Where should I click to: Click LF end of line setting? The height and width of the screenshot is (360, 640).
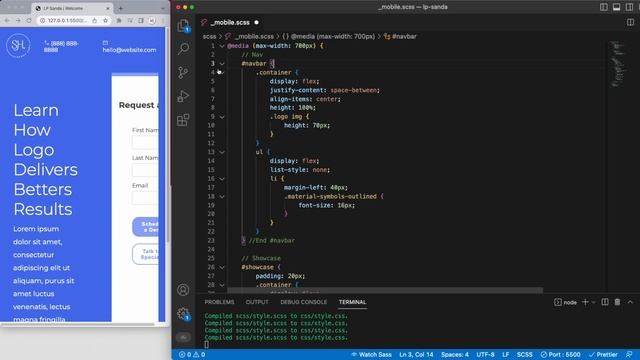[505, 354]
